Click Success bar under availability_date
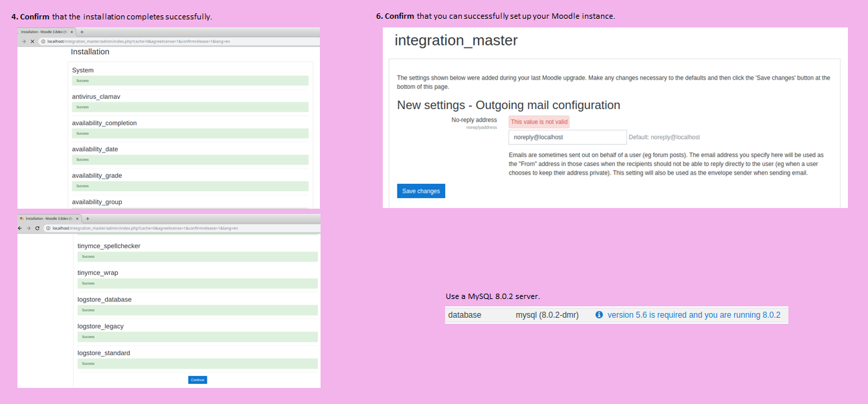The height and width of the screenshot is (404, 868). click(x=190, y=160)
